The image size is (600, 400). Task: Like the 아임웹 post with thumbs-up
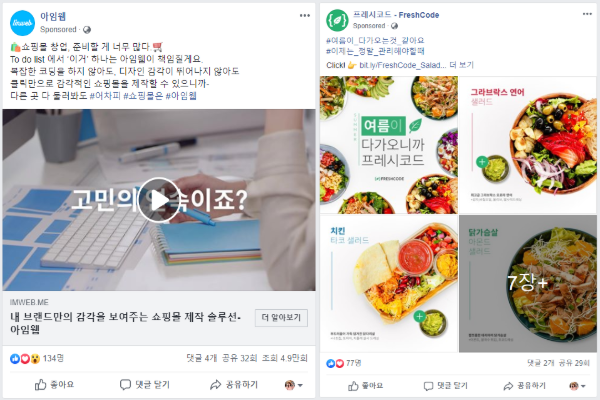tap(54, 384)
